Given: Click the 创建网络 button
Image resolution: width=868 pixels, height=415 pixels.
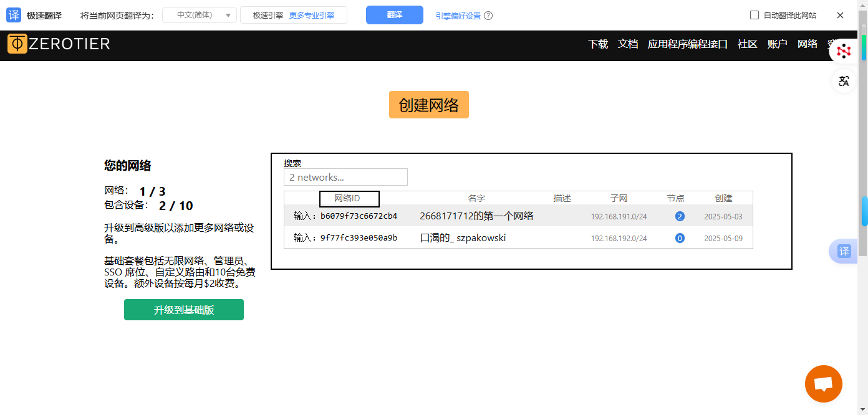Looking at the screenshot, I should pyautogui.click(x=429, y=105).
